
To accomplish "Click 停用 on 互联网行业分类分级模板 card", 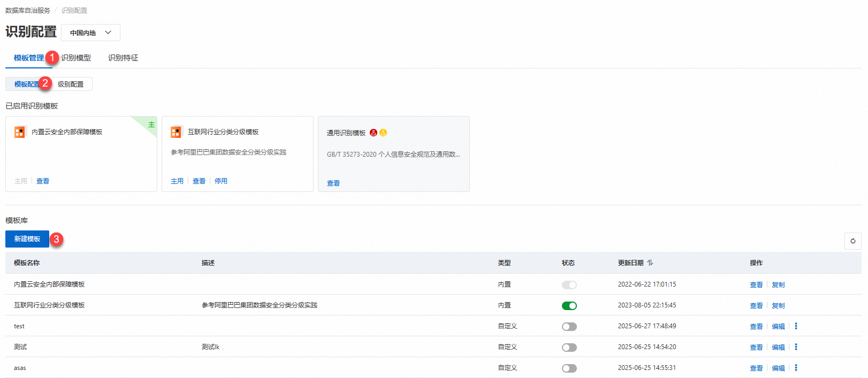I will 221,181.
